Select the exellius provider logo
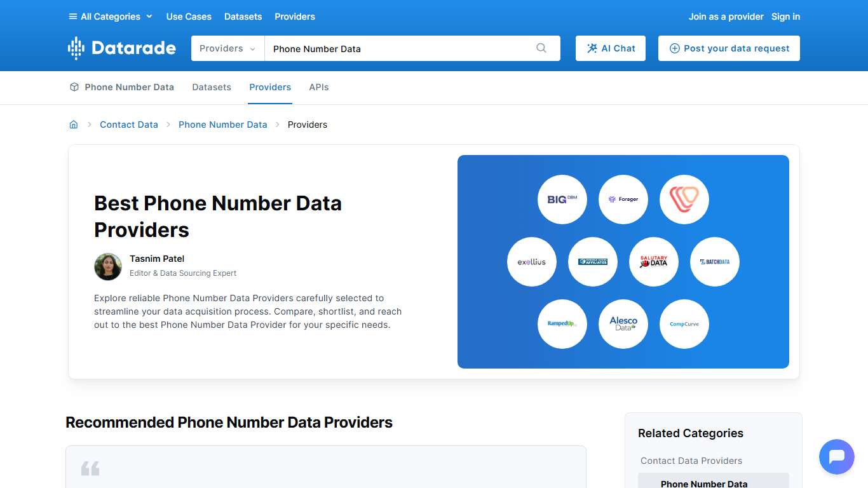 pyautogui.click(x=531, y=261)
